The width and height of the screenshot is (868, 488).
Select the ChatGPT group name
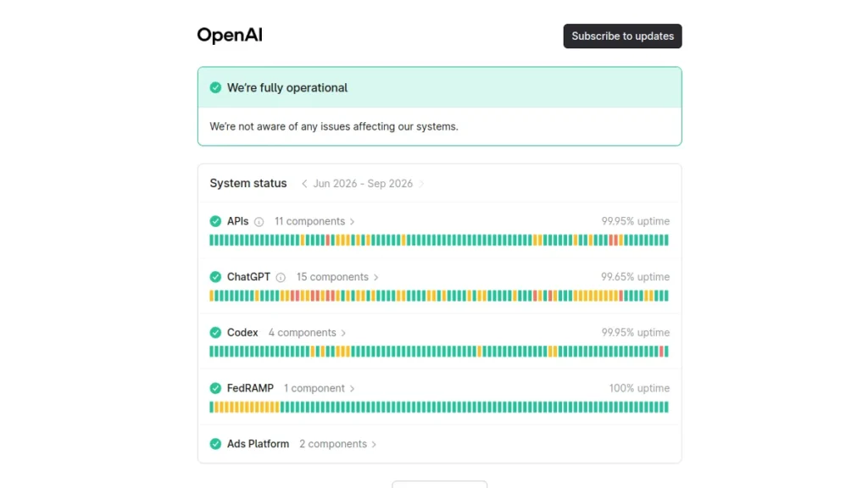point(248,277)
